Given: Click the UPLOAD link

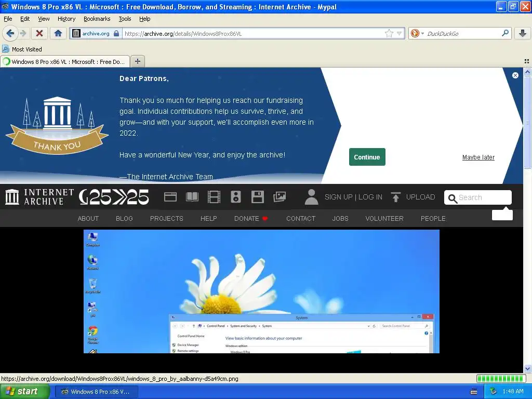Looking at the screenshot, I should (x=420, y=197).
